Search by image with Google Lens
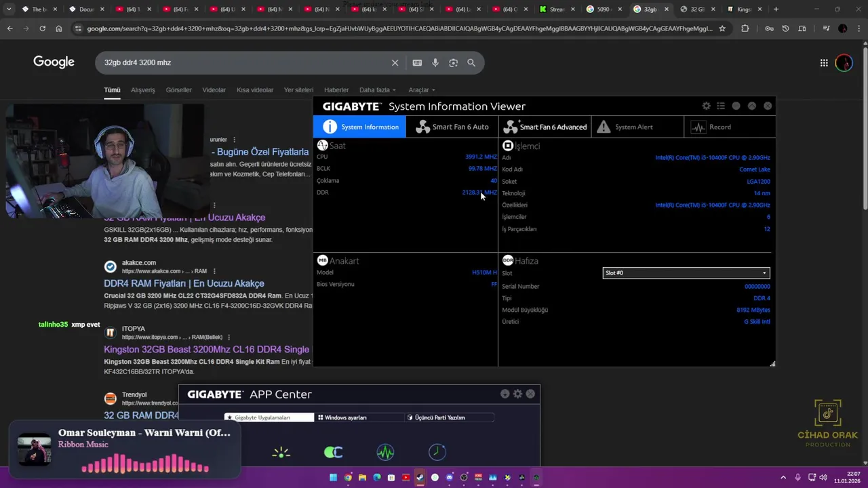868x488 pixels. (x=453, y=62)
